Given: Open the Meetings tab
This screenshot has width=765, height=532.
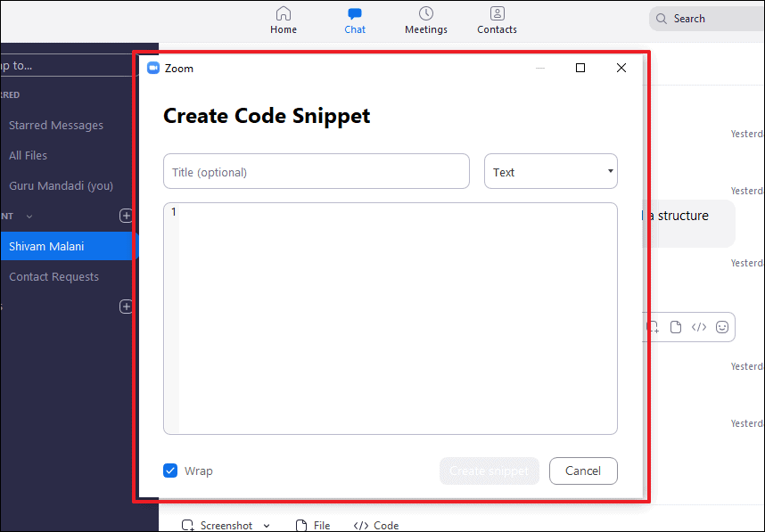Looking at the screenshot, I should pos(426,20).
